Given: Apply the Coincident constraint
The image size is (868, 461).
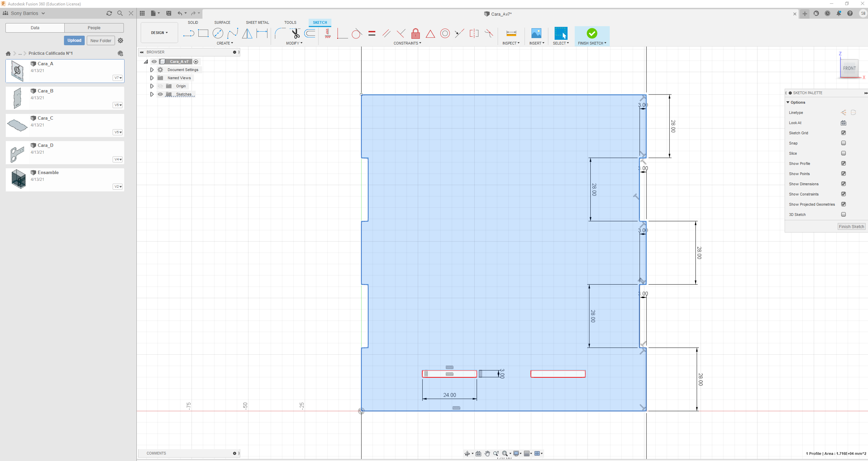Looking at the screenshot, I should 342,33.
